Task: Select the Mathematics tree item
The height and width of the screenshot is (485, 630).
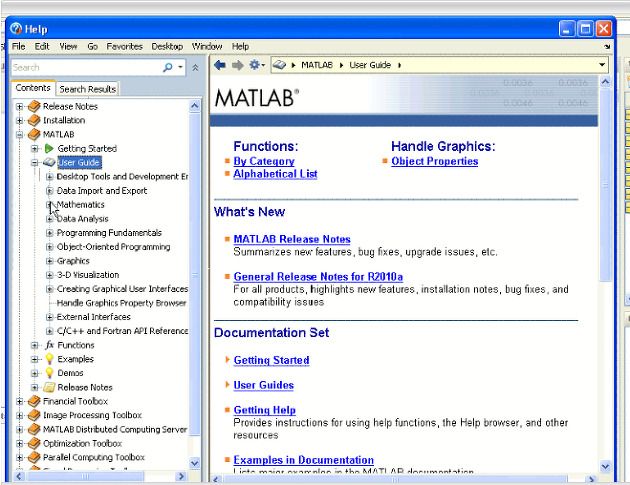Action: pyautogui.click(x=80, y=205)
